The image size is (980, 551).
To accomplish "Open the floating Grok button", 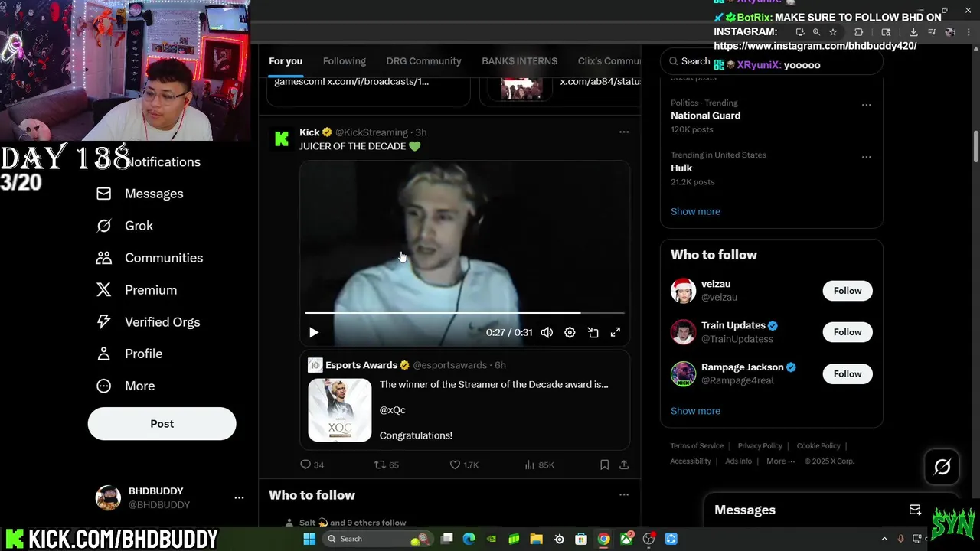I will (942, 467).
